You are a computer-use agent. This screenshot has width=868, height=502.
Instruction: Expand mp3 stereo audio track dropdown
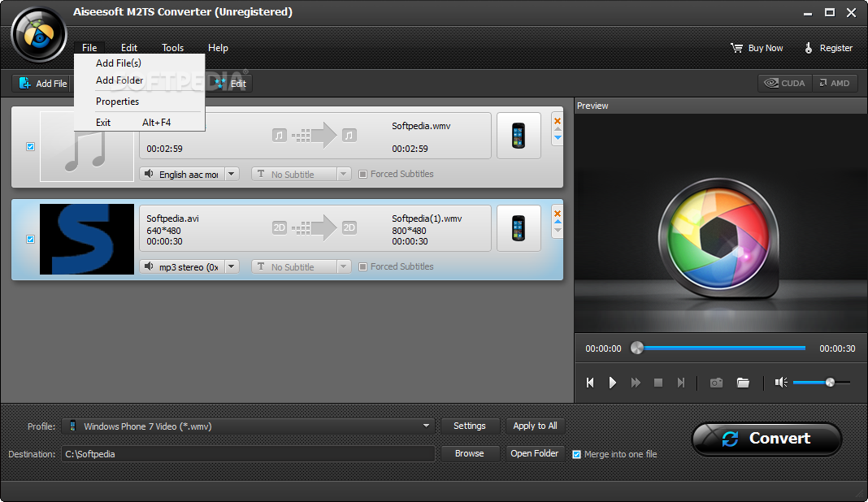(x=232, y=266)
